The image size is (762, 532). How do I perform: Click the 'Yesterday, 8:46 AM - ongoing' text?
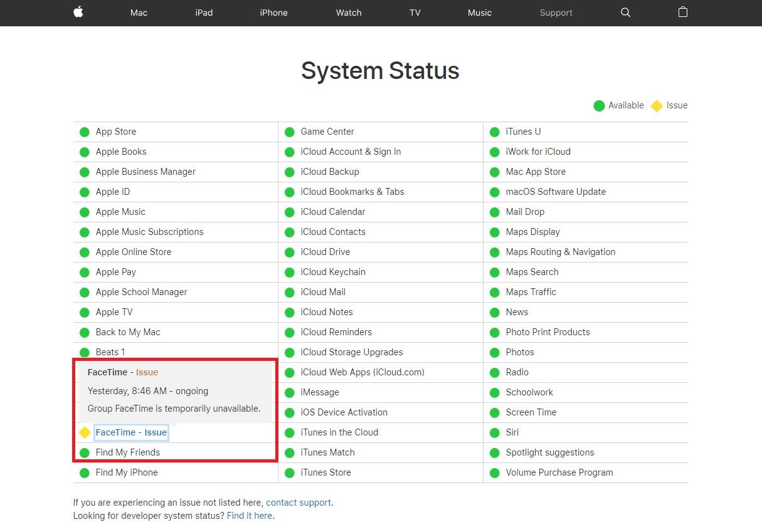tap(148, 391)
